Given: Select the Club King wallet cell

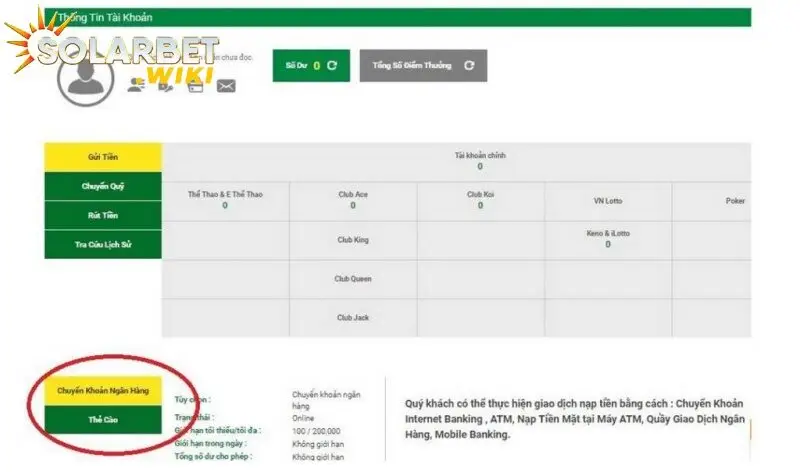Looking at the screenshot, I should click(x=353, y=240).
